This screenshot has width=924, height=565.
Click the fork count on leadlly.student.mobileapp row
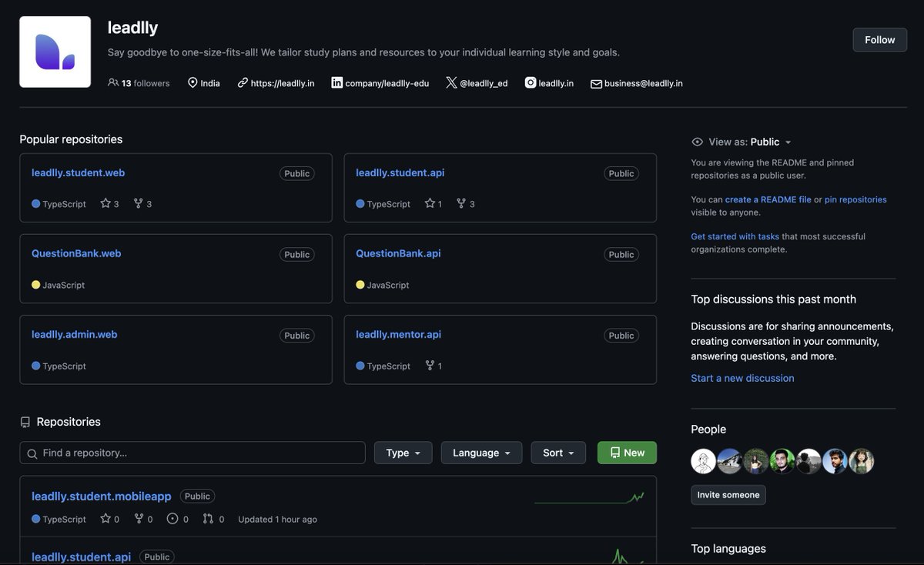tap(149, 520)
